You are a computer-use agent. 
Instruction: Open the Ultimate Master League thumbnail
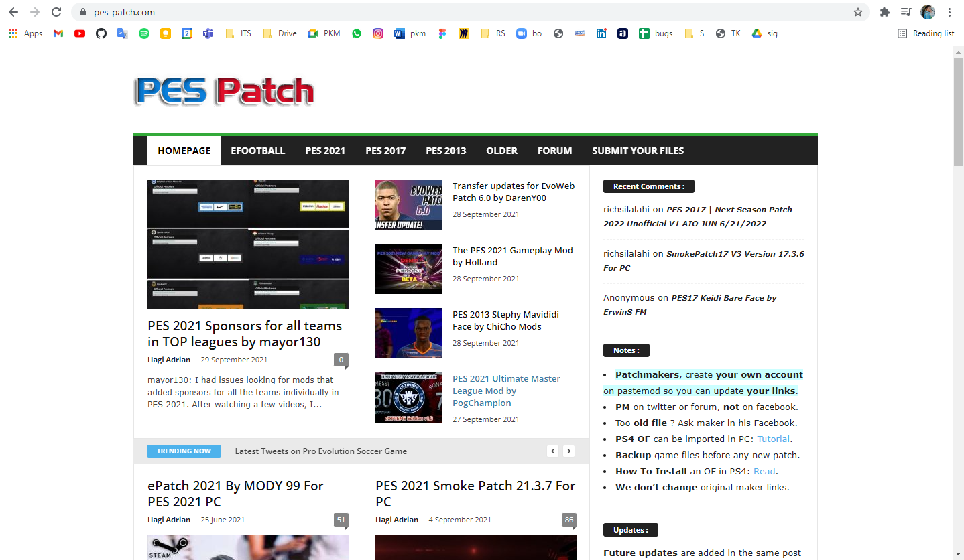[x=409, y=397]
